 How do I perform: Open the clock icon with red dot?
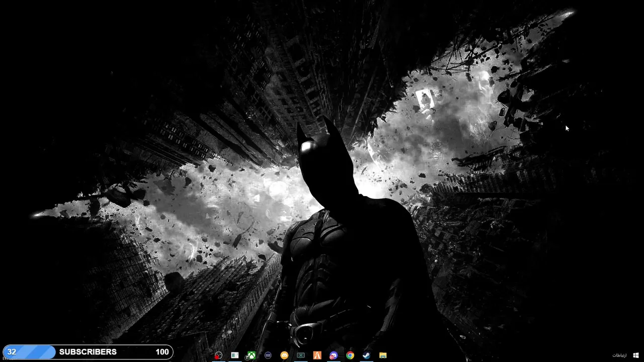pyautogui.click(x=218, y=355)
